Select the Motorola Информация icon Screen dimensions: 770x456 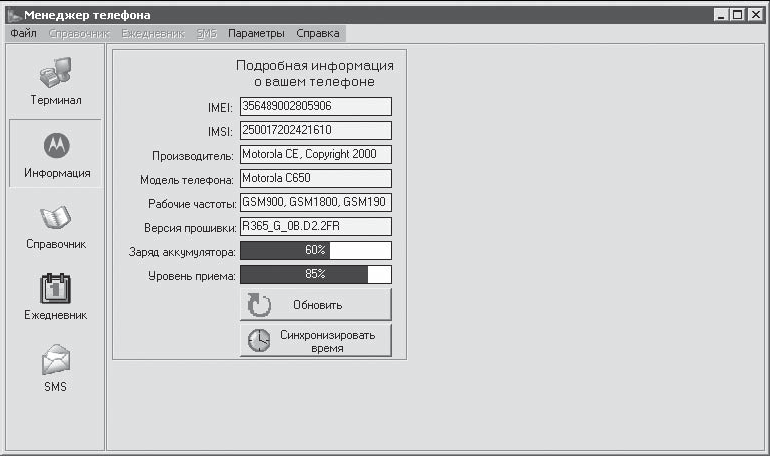[x=57, y=146]
